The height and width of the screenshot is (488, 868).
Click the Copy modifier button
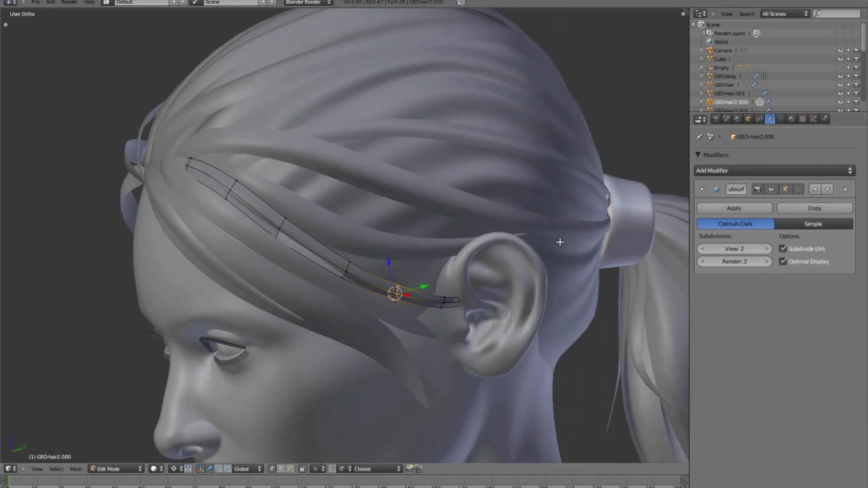tap(814, 208)
